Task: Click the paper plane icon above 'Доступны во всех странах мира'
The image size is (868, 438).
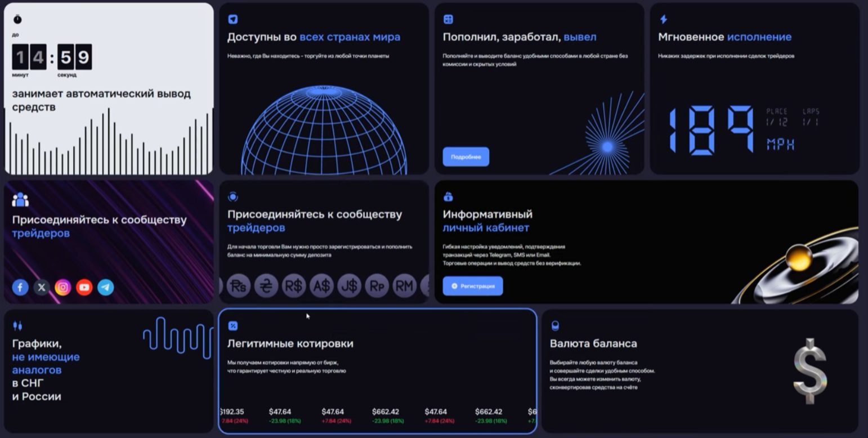Action: click(232, 19)
